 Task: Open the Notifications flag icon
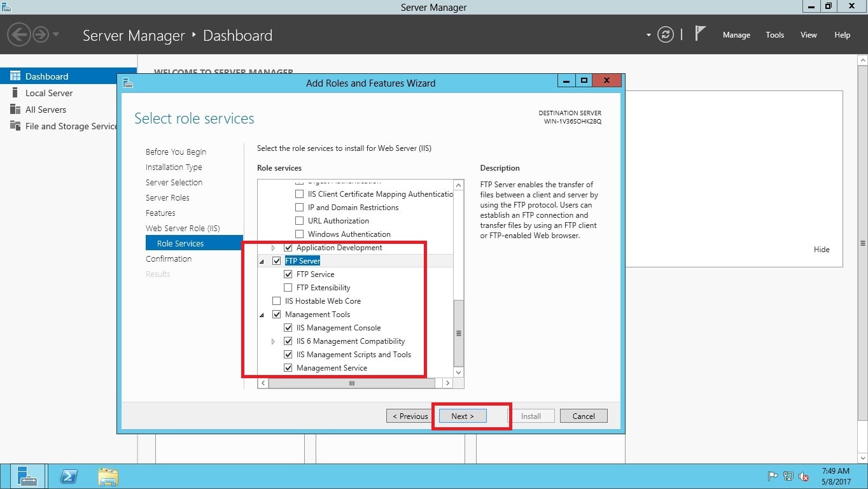point(700,34)
